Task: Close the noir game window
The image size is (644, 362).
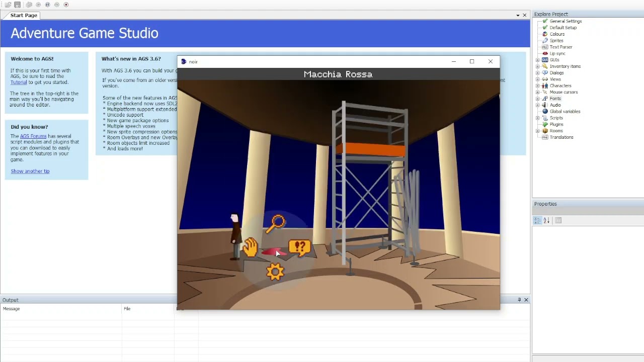Action: (x=491, y=62)
